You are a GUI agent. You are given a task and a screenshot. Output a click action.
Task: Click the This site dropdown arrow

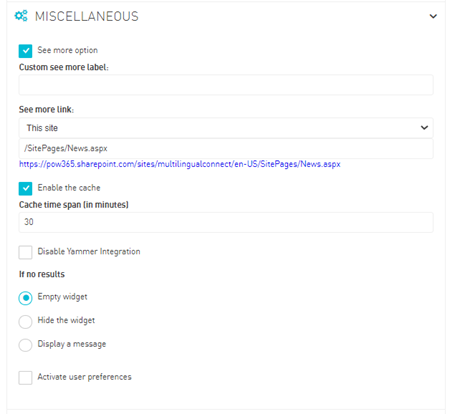424,128
